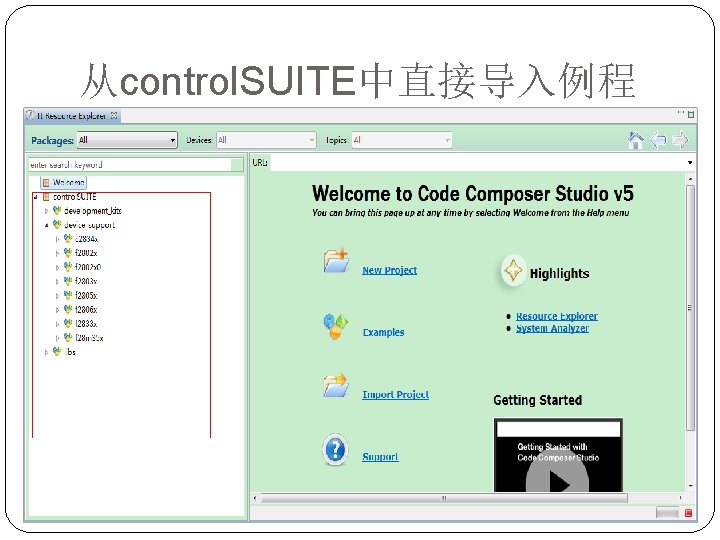Click the maximize view icon of Resource Explorer
Viewport: 720px width, 540px height.
pyautogui.click(x=691, y=114)
